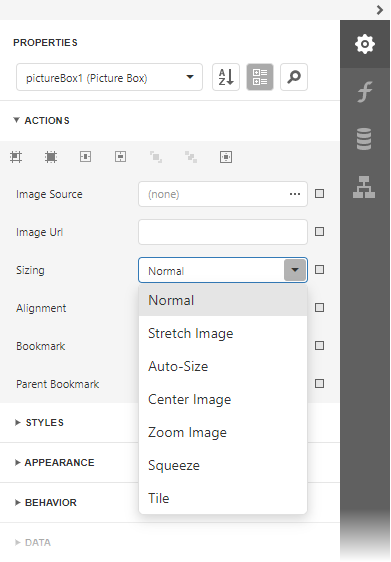The height and width of the screenshot is (562, 391).
Task: Select Center Image sizing option
Action: 223,399
